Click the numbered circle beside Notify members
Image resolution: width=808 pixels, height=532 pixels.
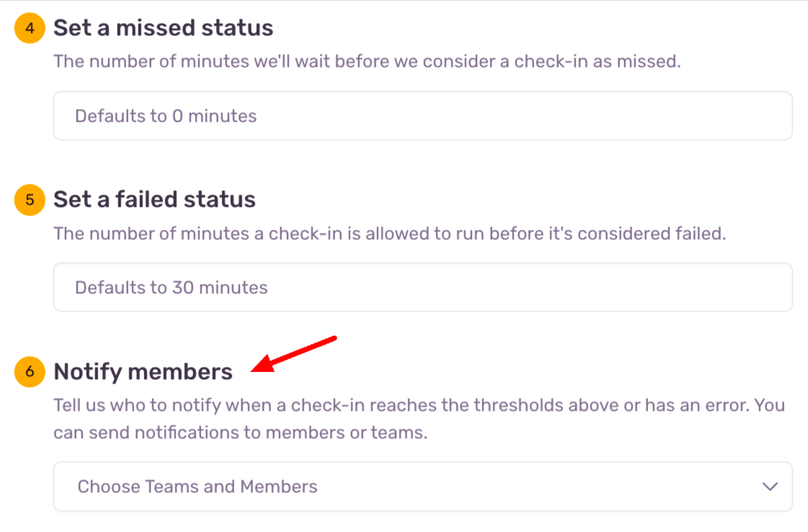pos(29,372)
